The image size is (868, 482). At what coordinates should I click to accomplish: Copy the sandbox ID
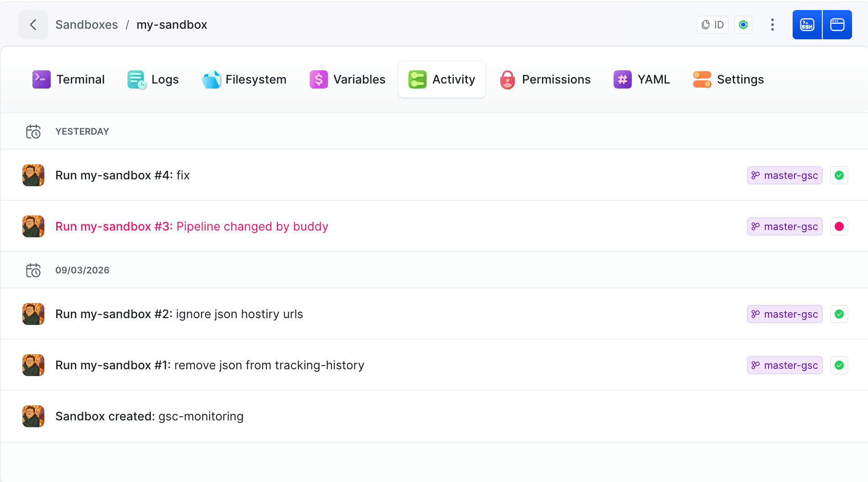pos(713,25)
